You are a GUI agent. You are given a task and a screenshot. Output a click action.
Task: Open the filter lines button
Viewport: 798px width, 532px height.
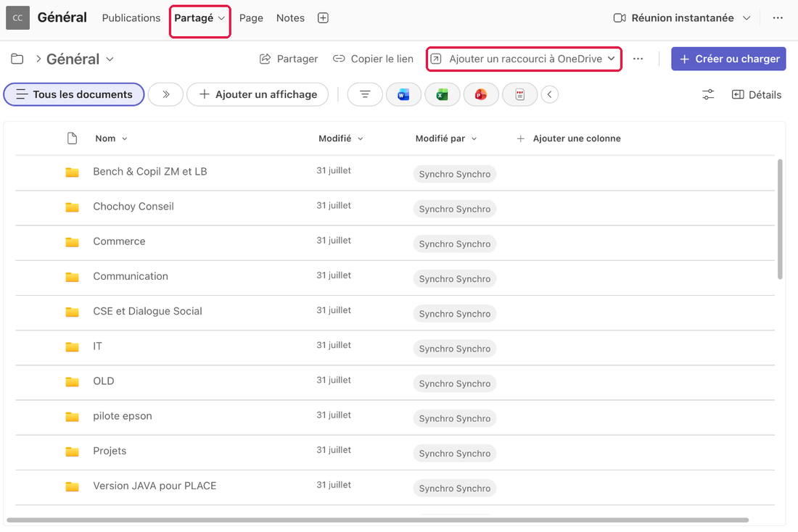pos(365,95)
